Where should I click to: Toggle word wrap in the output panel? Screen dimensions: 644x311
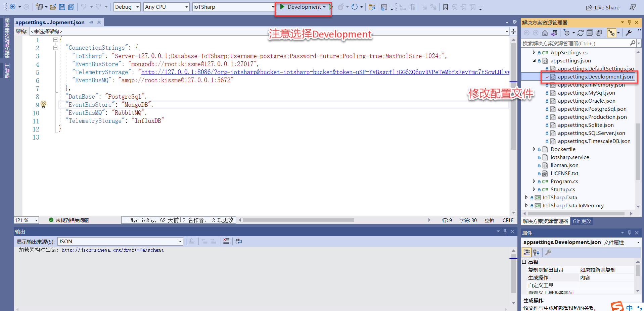(239, 241)
